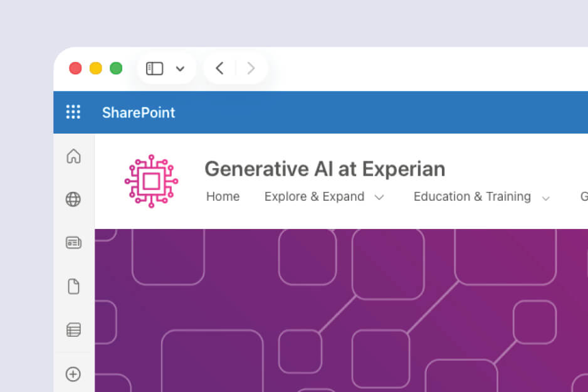Toggle the browser sidebar visibility
This screenshot has width=588, height=392.
[x=154, y=68]
